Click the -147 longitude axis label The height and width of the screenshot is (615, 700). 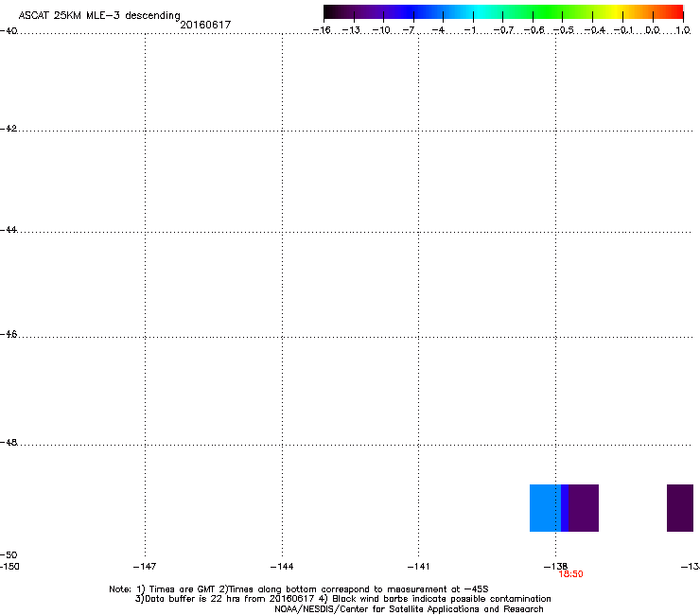(x=145, y=567)
